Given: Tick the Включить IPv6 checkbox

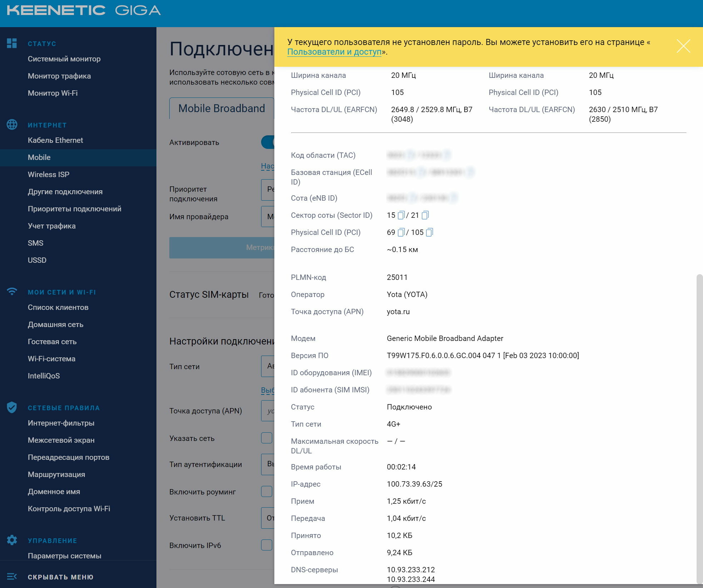Looking at the screenshot, I should tap(266, 545).
